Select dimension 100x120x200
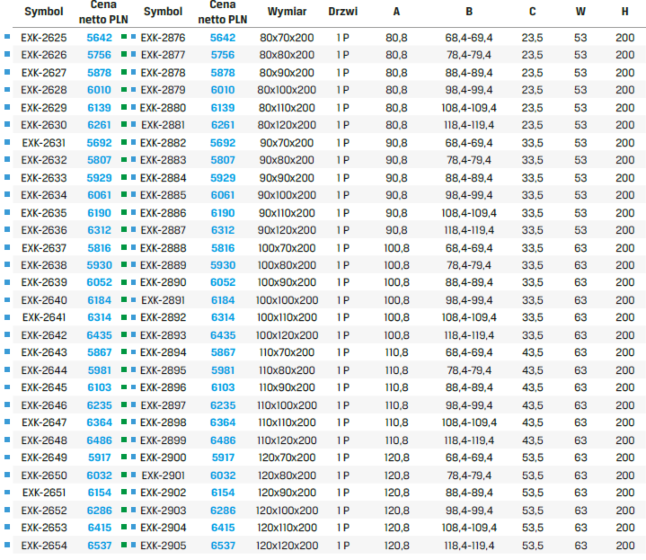646x560 pixels. [x=287, y=335]
